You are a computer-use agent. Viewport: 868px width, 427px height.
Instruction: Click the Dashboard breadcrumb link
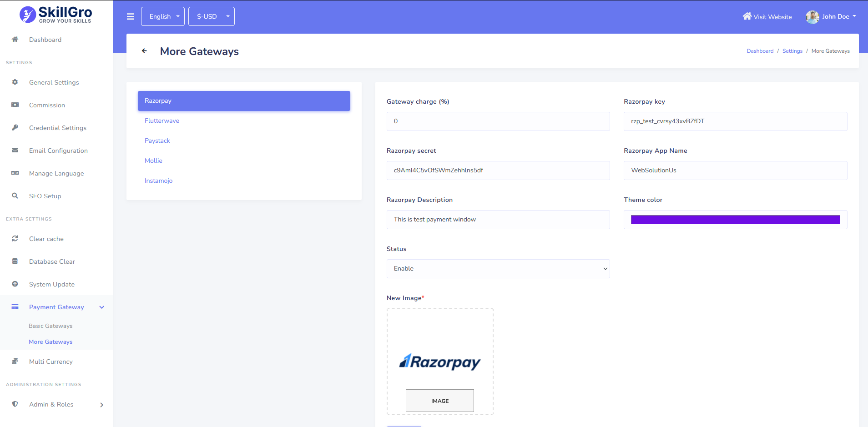(x=760, y=51)
